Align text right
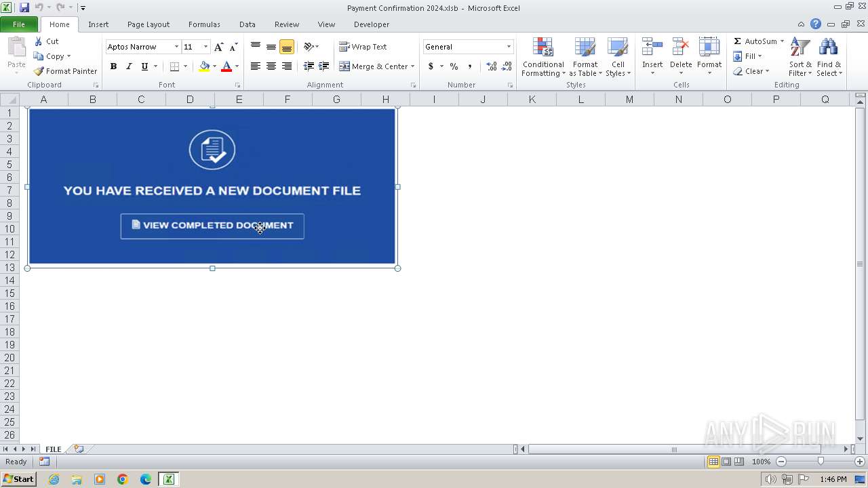 (287, 66)
